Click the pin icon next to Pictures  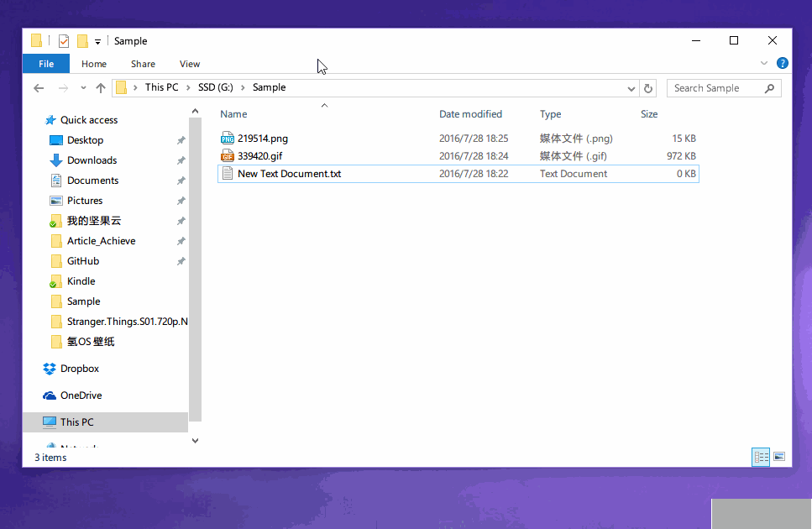[181, 201]
